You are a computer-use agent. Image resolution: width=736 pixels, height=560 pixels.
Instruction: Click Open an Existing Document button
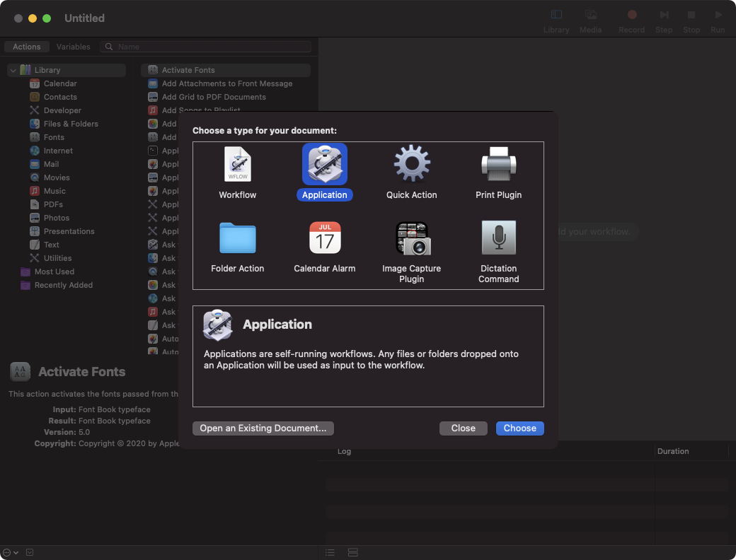tap(263, 428)
